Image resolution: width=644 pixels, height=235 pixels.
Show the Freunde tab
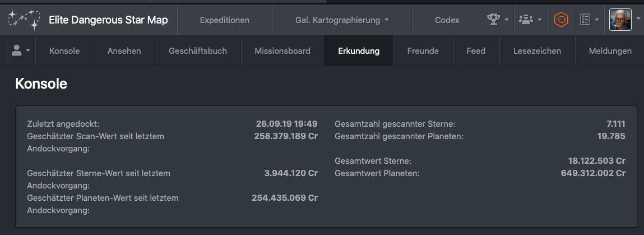pos(423,50)
